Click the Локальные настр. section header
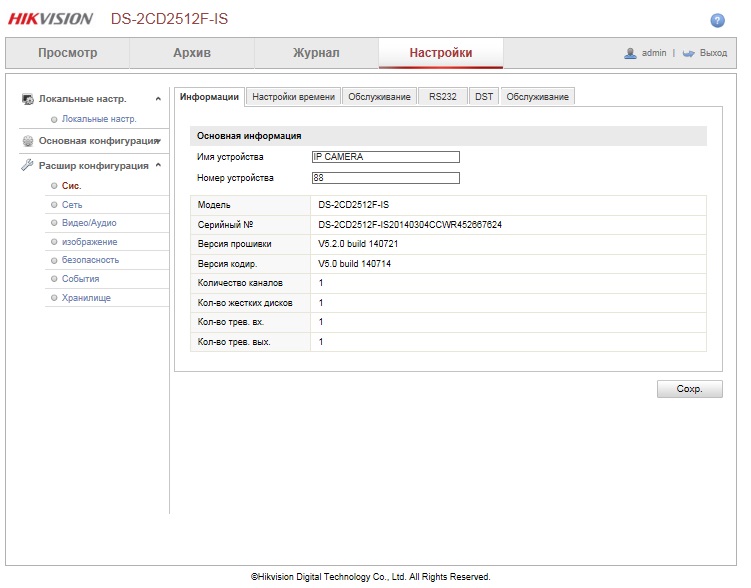The width and height of the screenshot is (751, 588). coord(82,99)
